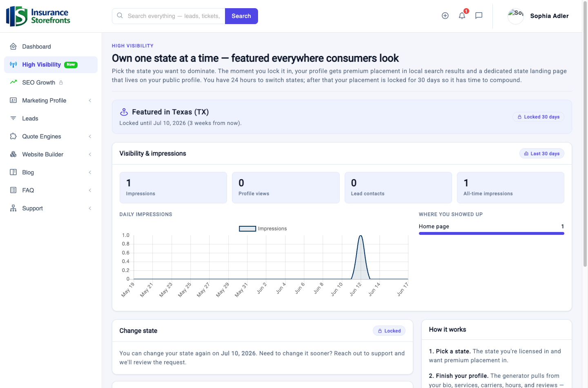Open the notifications bell
This screenshot has height=388, width=588.
coord(462,16)
